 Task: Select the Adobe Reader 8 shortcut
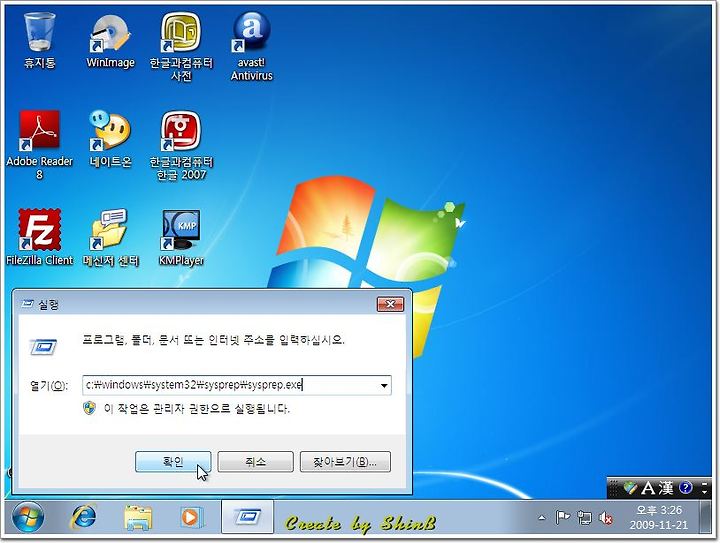pos(39,145)
